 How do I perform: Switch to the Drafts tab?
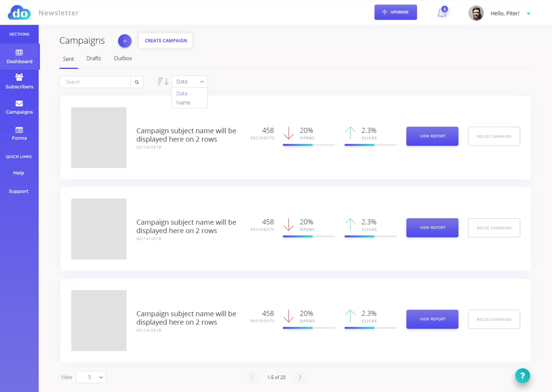(93, 58)
